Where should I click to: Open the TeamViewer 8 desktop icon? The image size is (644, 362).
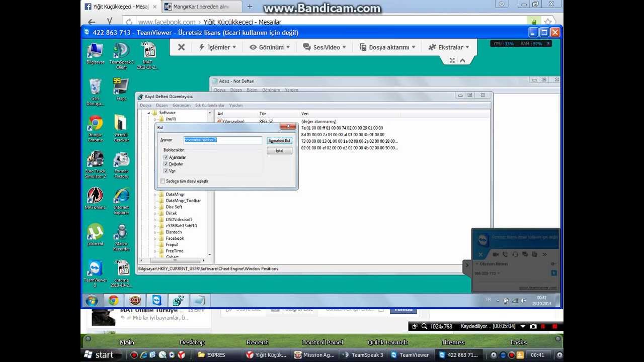(x=95, y=274)
